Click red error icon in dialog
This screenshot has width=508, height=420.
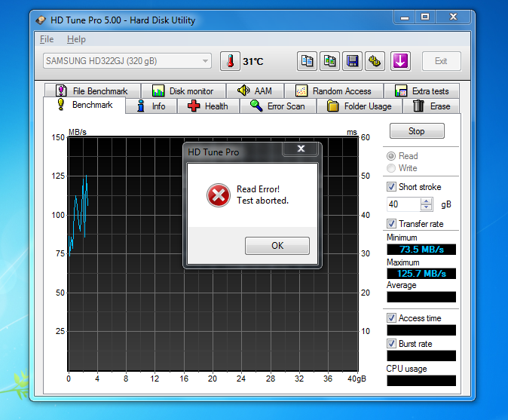(219, 195)
